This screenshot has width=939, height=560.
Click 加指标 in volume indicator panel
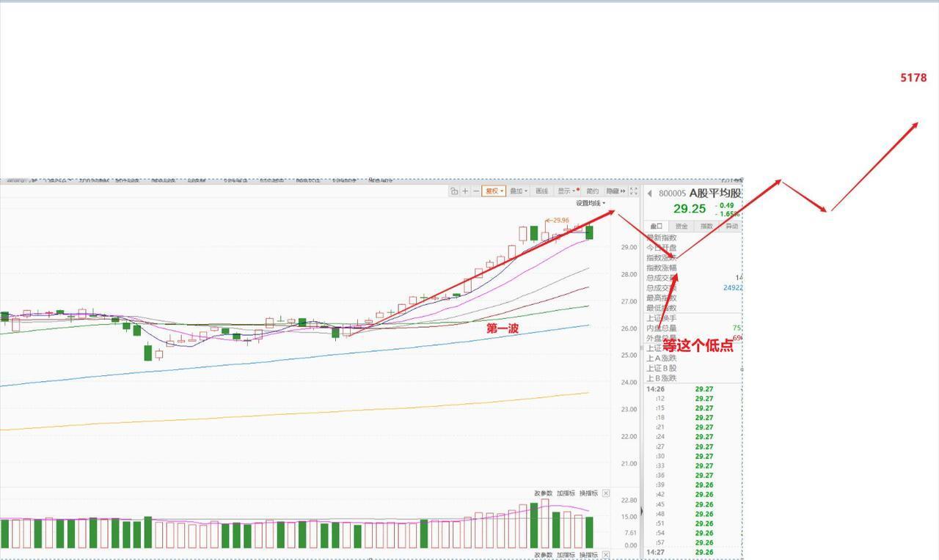[566, 493]
